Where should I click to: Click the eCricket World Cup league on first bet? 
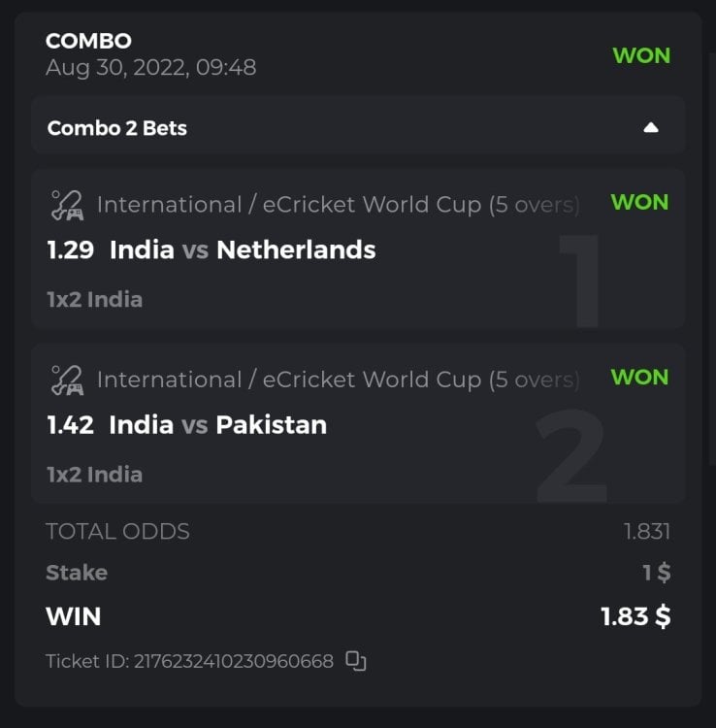click(338, 205)
